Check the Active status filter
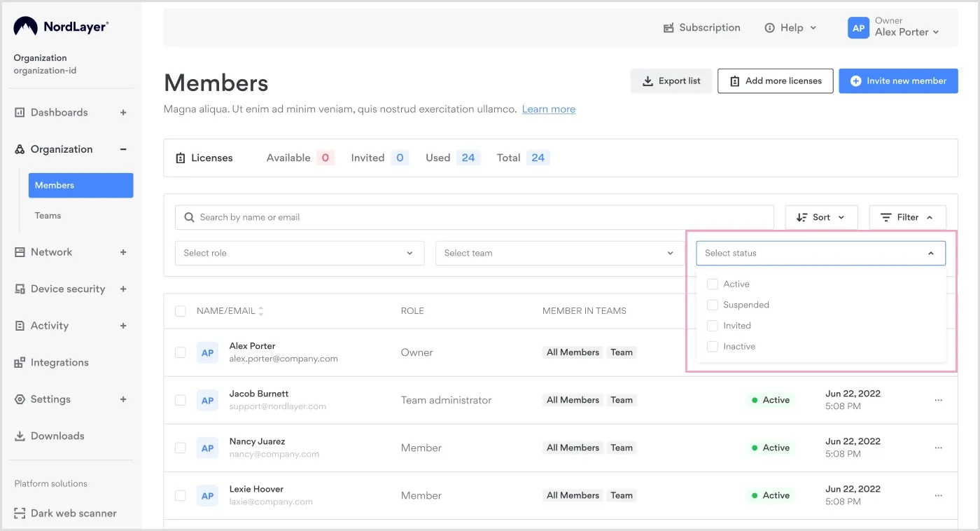Viewport: 980px width, 531px height. (713, 284)
